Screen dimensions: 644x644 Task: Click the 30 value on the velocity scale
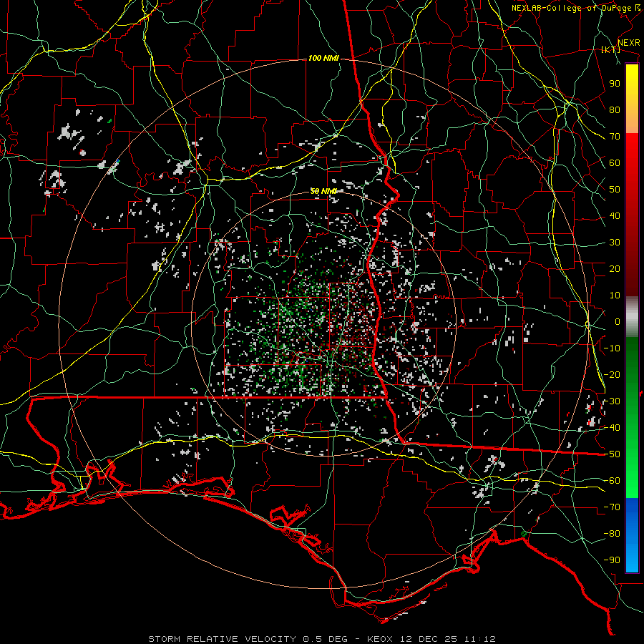[615, 243]
